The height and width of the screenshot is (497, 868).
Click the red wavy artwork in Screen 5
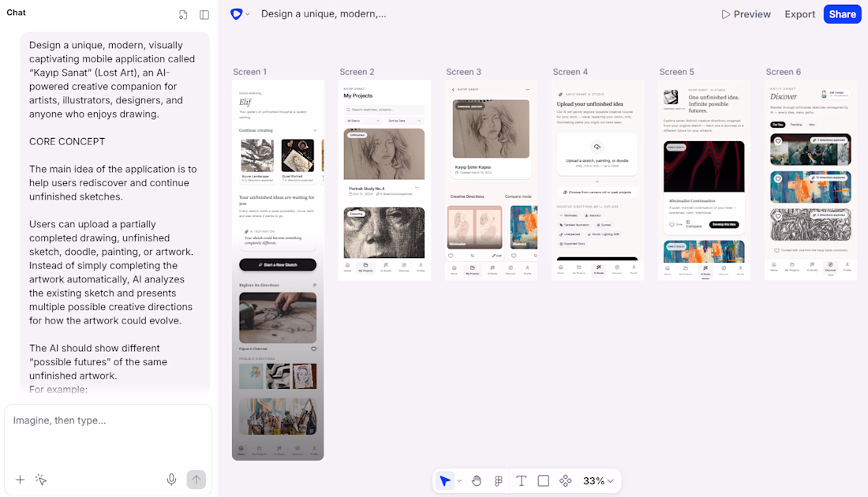704,166
